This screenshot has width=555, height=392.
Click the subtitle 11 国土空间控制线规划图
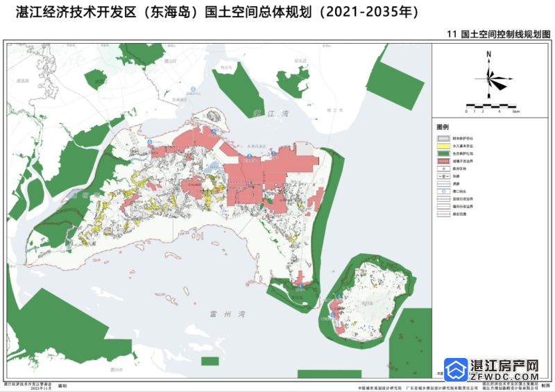[x=499, y=35]
